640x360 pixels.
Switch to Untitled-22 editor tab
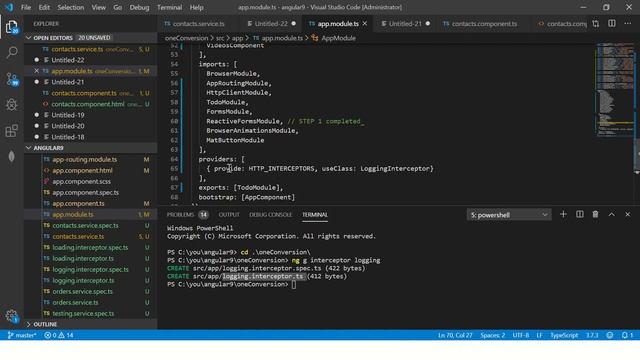(271, 24)
